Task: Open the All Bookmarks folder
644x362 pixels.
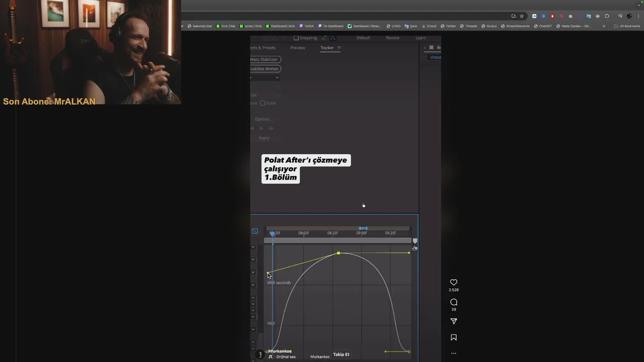Action: (x=627, y=26)
